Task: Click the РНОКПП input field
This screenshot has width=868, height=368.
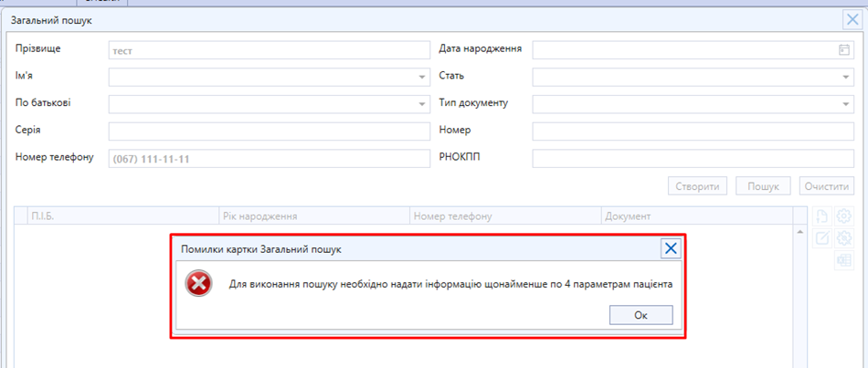Action: (693, 159)
